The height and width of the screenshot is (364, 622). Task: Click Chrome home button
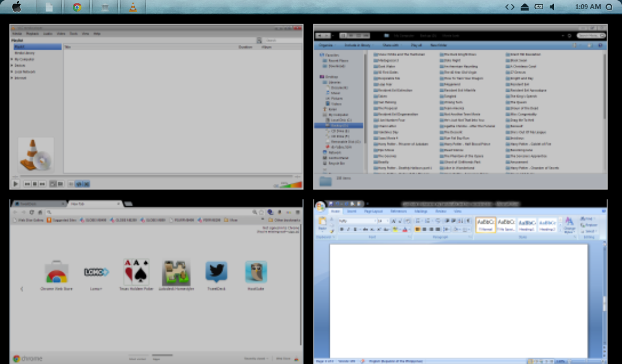pyautogui.click(x=40, y=212)
